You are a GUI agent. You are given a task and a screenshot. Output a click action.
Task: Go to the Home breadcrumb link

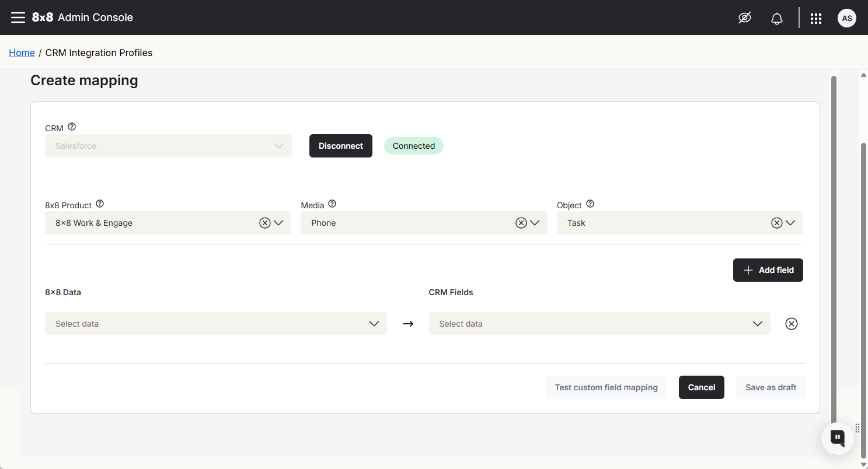22,52
